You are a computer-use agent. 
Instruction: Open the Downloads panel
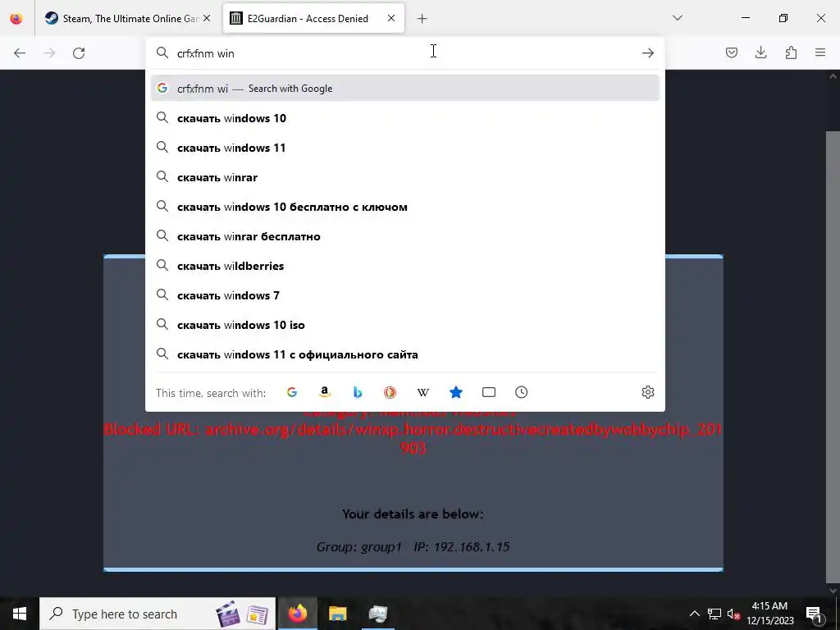pyautogui.click(x=760, y=52)
